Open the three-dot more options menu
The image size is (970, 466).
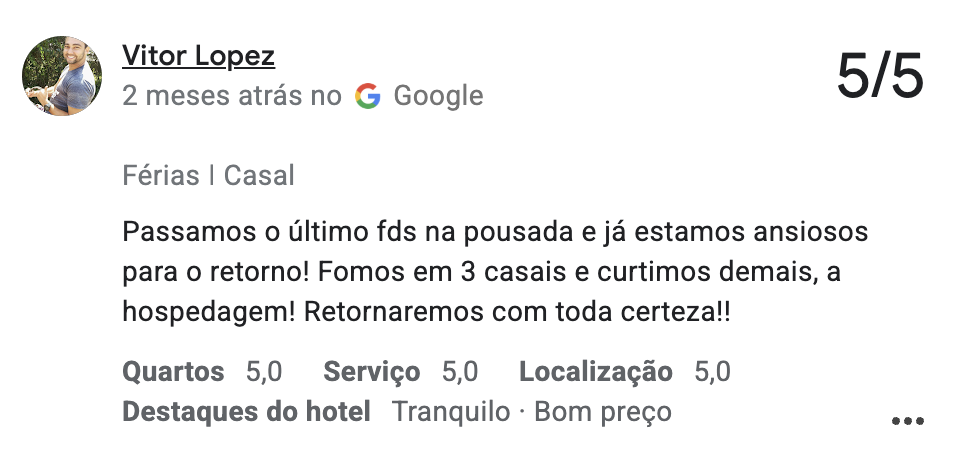pos(907,422)
